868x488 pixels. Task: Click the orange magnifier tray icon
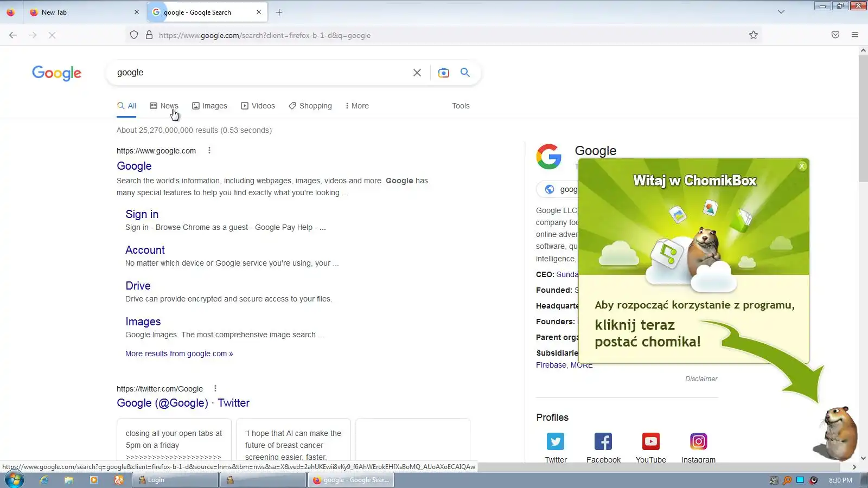[787, 480]
